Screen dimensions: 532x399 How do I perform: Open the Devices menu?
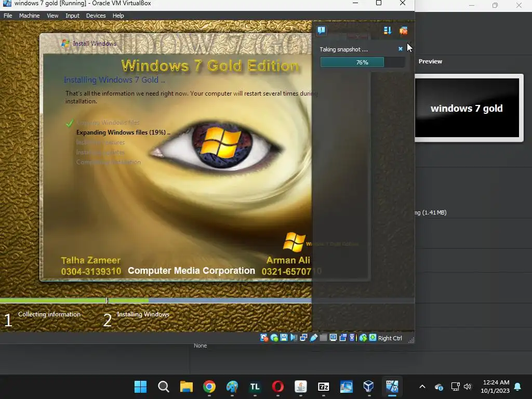96,16
